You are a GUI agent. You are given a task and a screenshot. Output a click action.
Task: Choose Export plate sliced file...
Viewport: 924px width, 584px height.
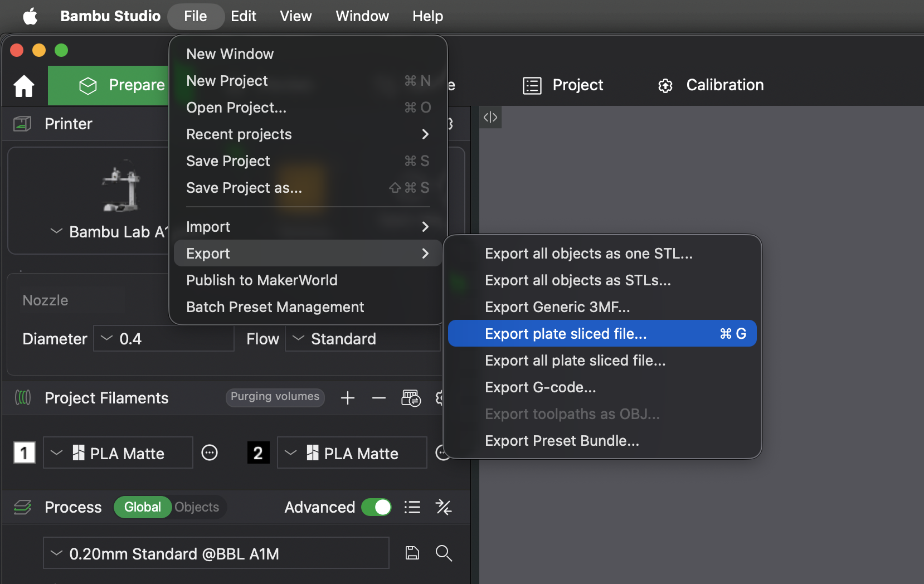[602, 334]
